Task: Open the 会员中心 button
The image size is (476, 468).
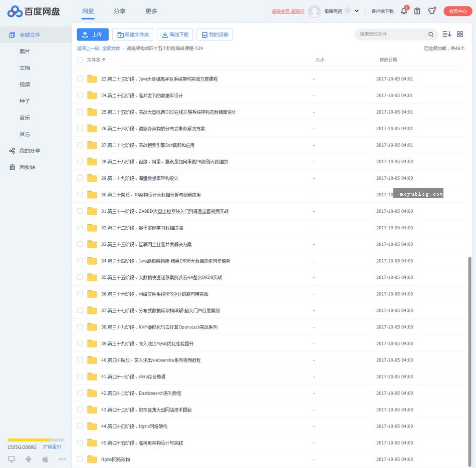Action: point(458,11)
